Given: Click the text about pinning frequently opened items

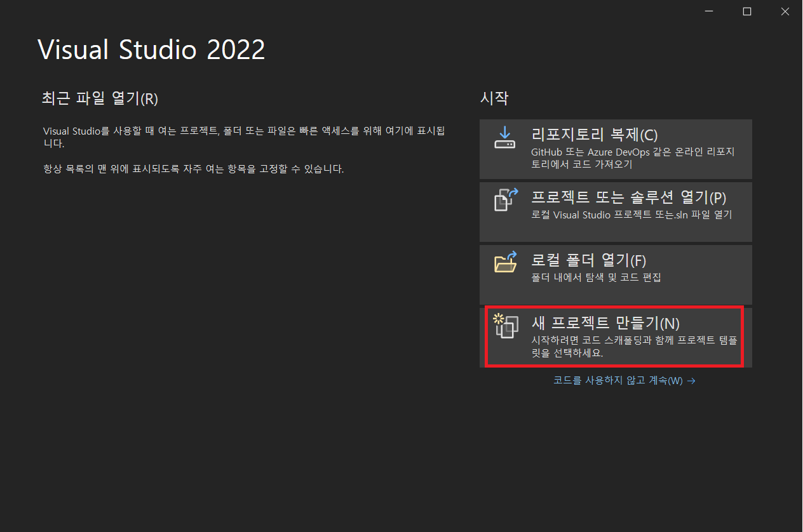Looking at the screenshot, I should pos(193,170).
